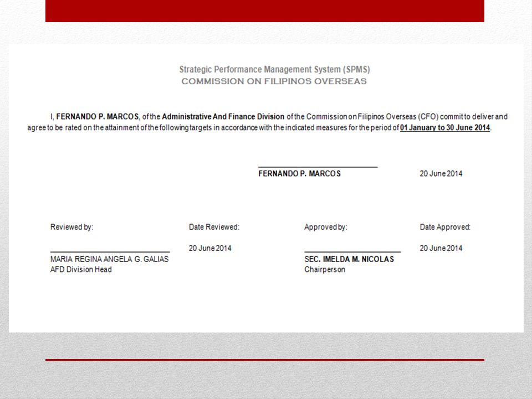The height and width of the screenshot is (399, 532).
Task: Select the 'Date Reviewed:' label
Action: coord(214,227)
